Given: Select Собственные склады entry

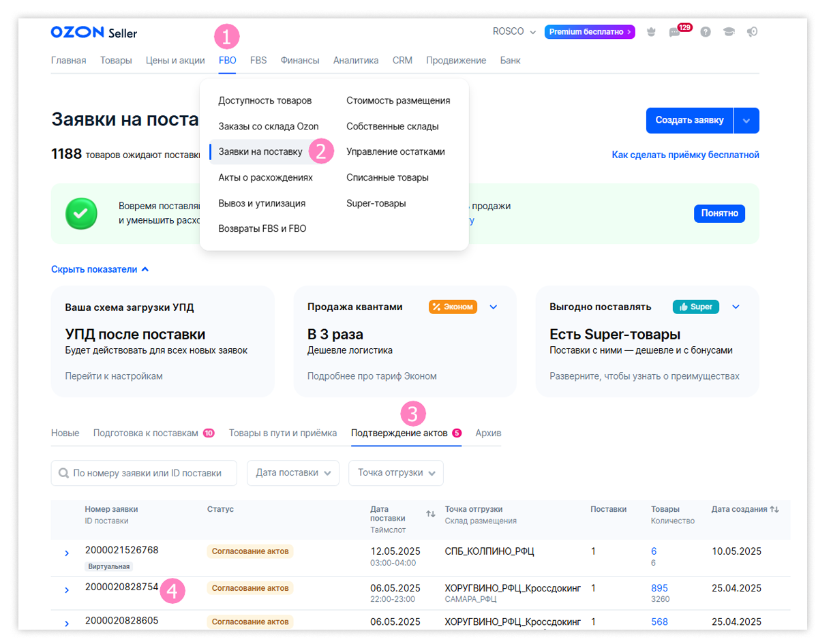Looking at the screenshot, I should (x=393, y=126).
